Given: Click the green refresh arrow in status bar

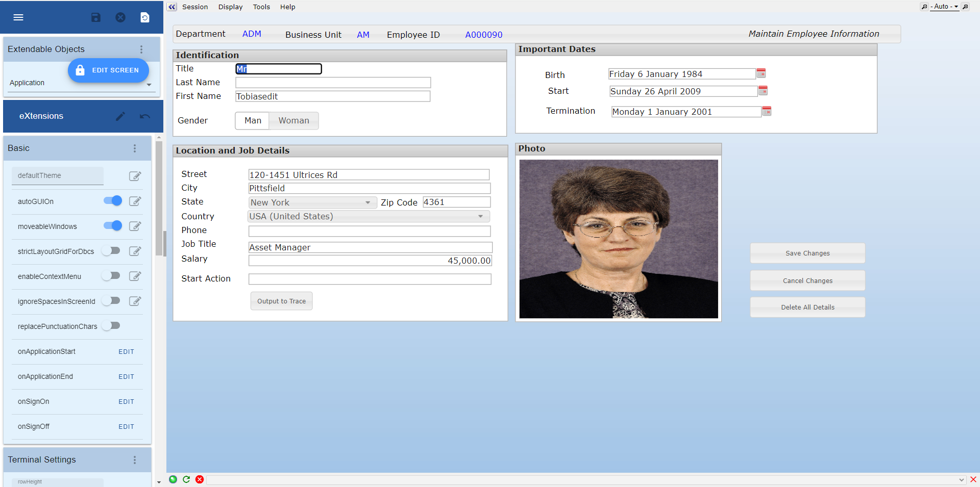Looking at the screenshot, I should coord(186,479).
